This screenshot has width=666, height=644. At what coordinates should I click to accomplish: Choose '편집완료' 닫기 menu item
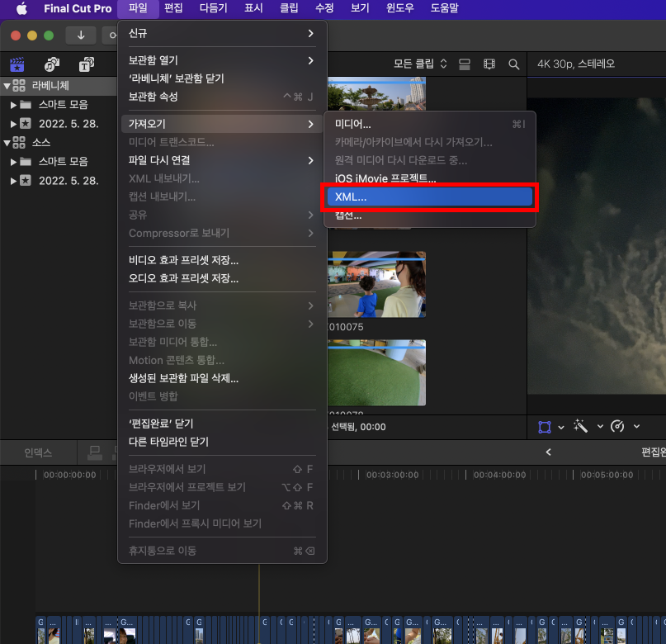(222, 424)
